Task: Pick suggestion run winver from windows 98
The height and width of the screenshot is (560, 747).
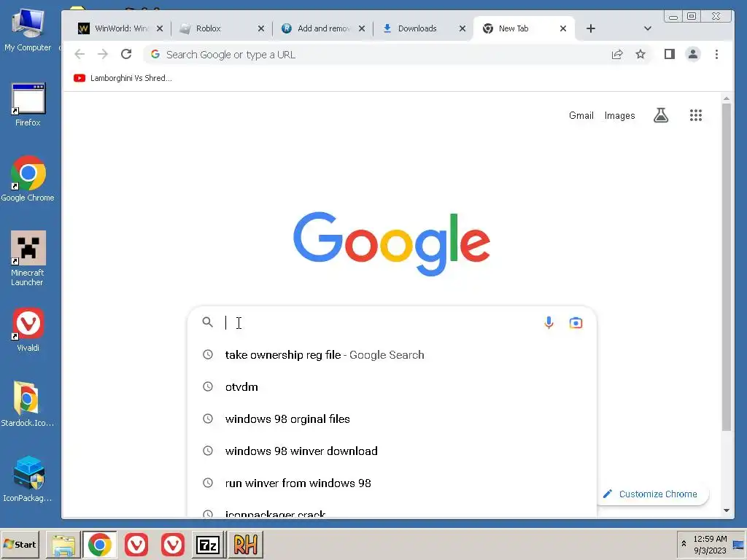Action: click(x=392, y=483)
